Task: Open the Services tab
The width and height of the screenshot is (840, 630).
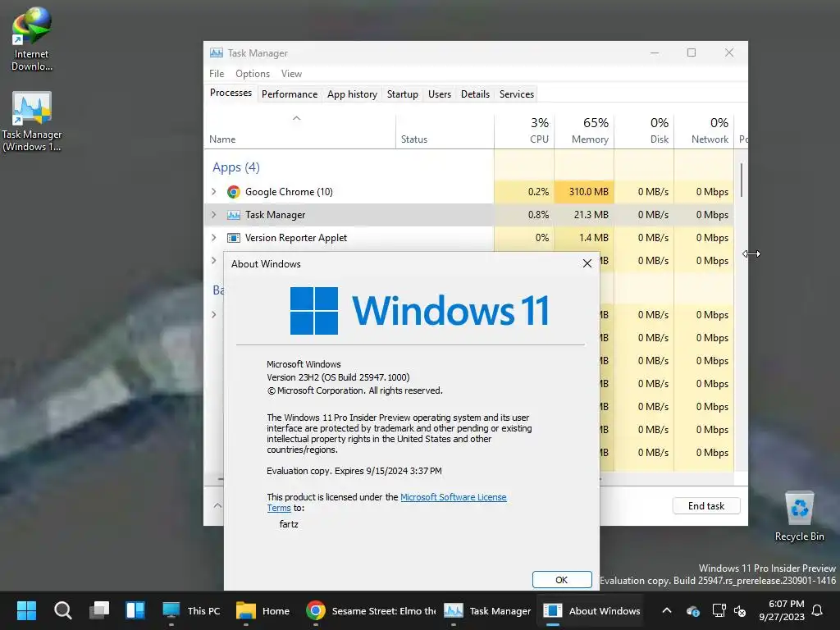Action: (517, 94)
